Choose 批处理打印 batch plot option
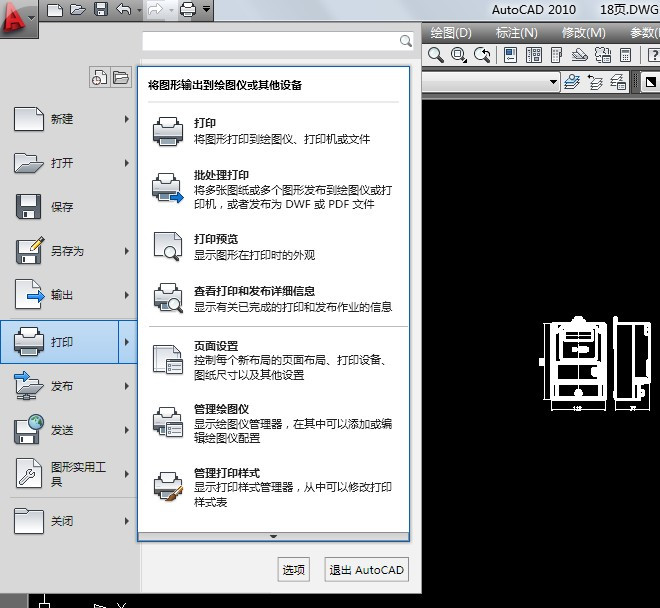 click(274, 189)
